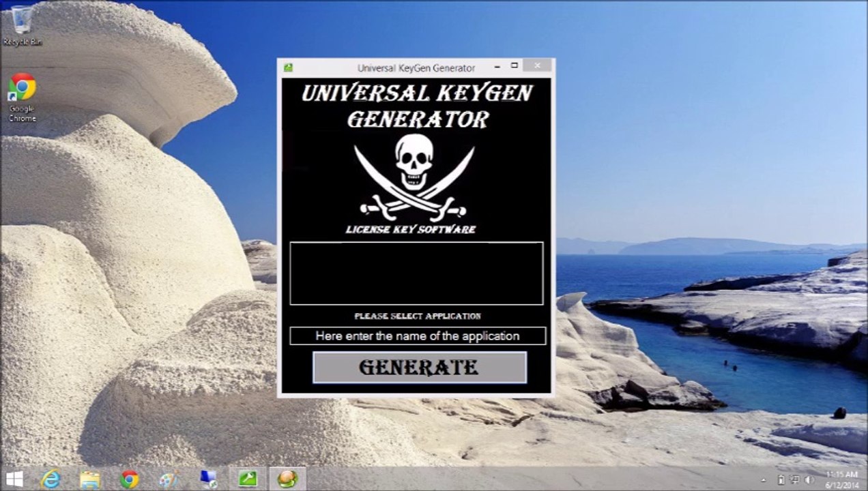Minimize the Universal KeyGen Generator window

[x=497, y=66]
